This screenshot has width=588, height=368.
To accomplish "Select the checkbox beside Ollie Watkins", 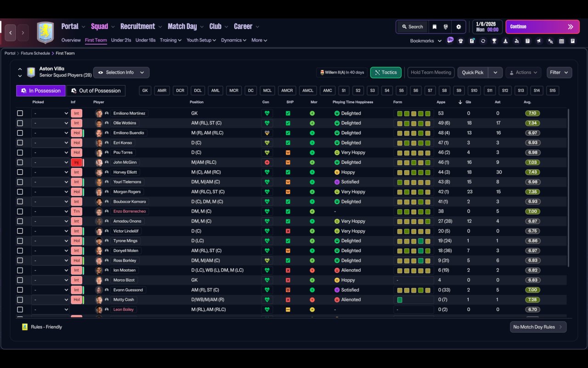I will coord(20,123).
